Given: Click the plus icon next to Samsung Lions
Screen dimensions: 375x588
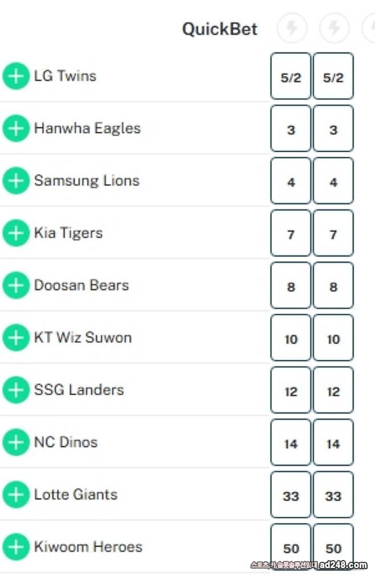Looking at the screenshot, I should 16,181.
